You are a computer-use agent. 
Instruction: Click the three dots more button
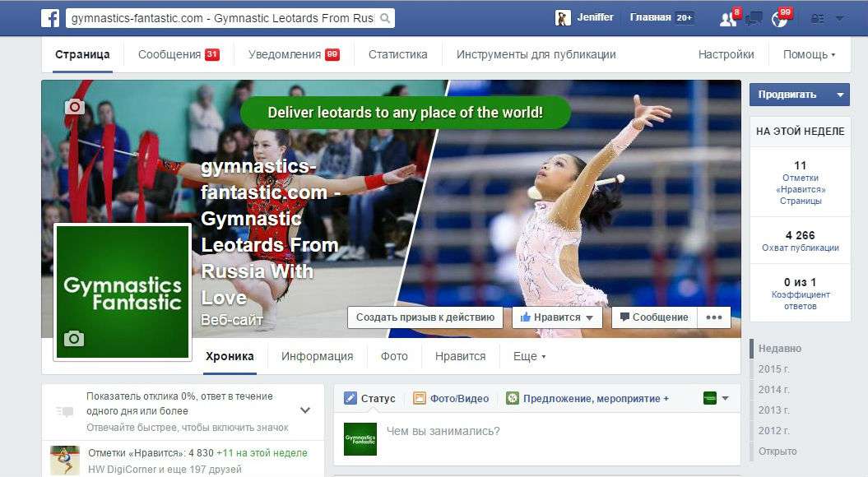(x=714, y=317)
